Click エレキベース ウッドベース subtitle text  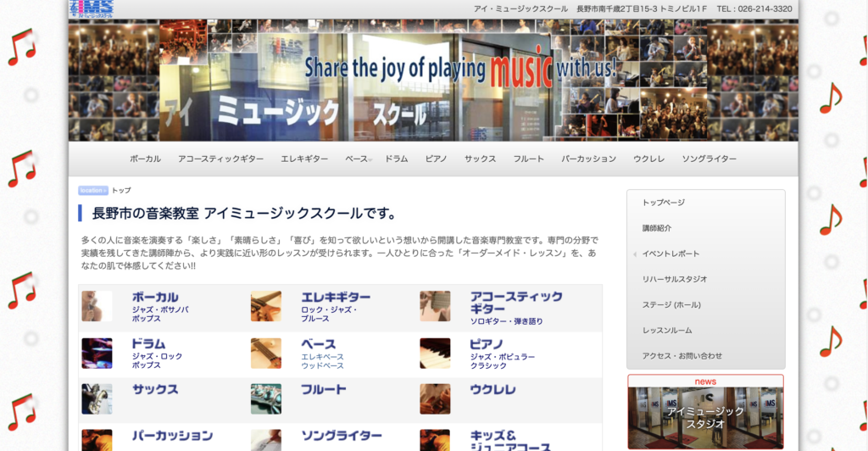(323, 361)
